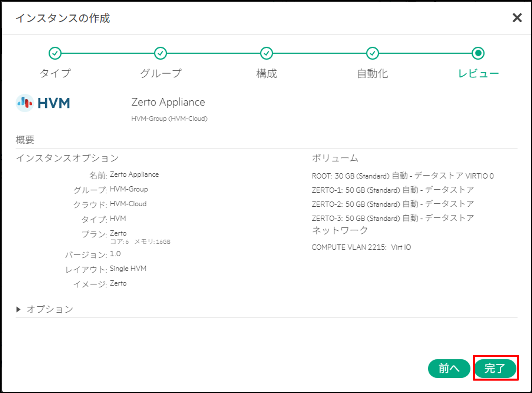Click the インスタンスオプション heading

click(67, 158)
